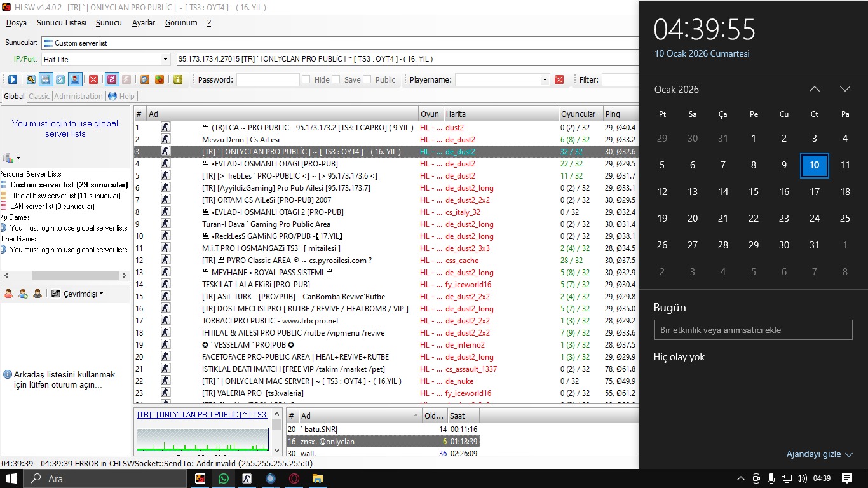
Task: Open the Sunucu menu
Action: [x=109, y=23]
